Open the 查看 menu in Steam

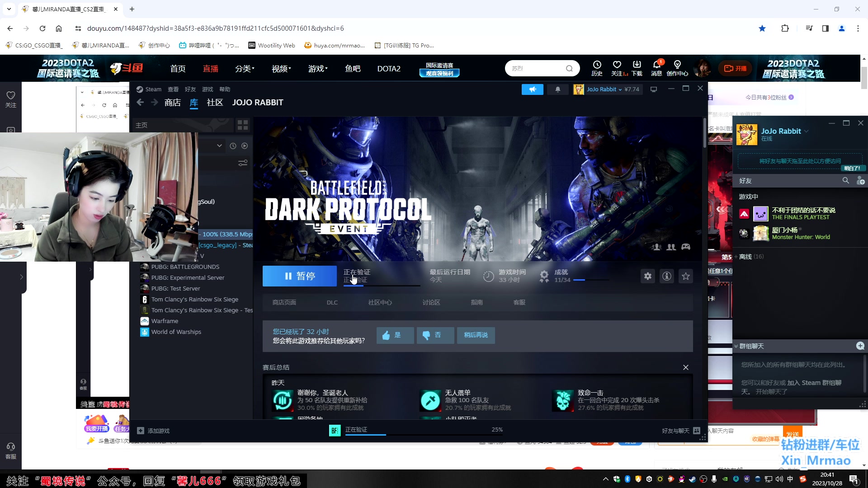(173, 89)
